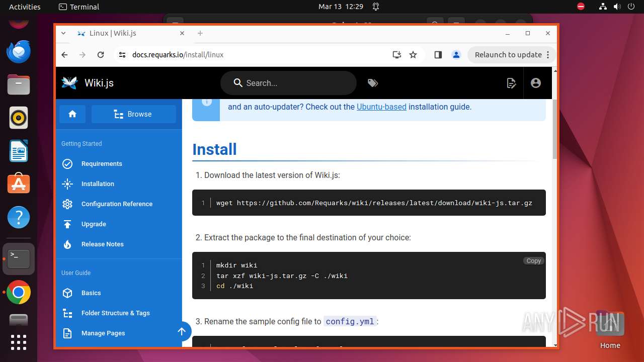Open Activities overview

pos(25,7)
